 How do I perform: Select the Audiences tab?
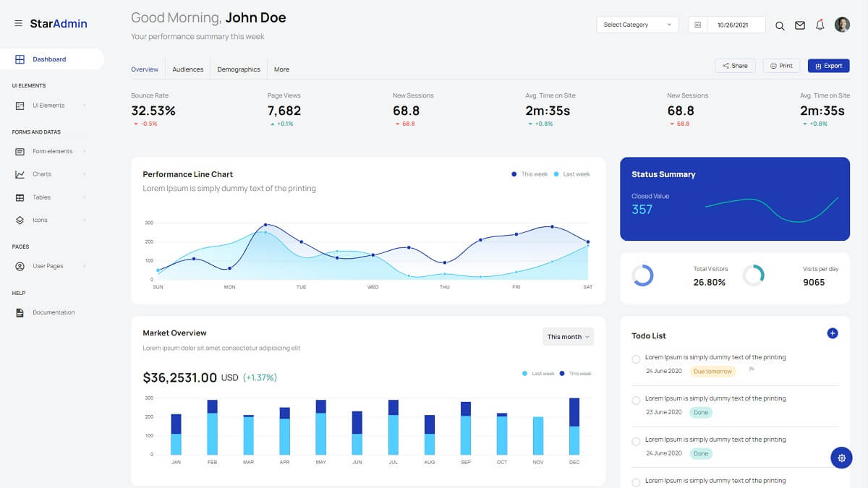(188, 69)
